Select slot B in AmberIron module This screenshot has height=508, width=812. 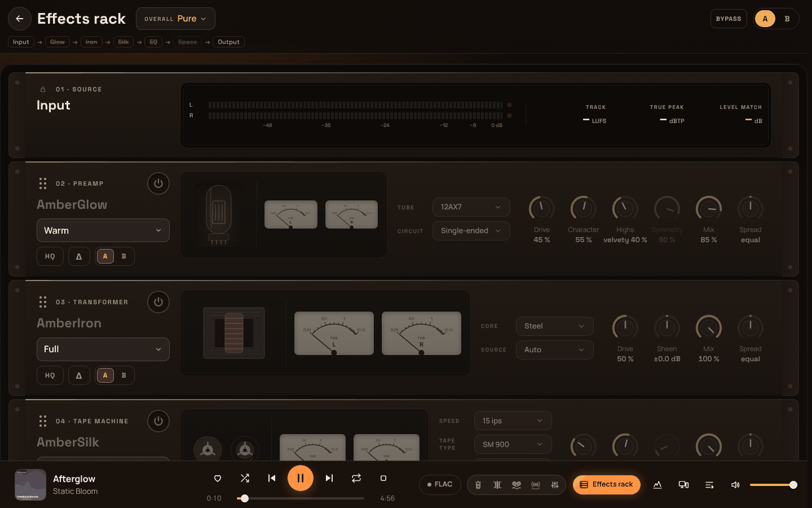click(x=124, y=375)
